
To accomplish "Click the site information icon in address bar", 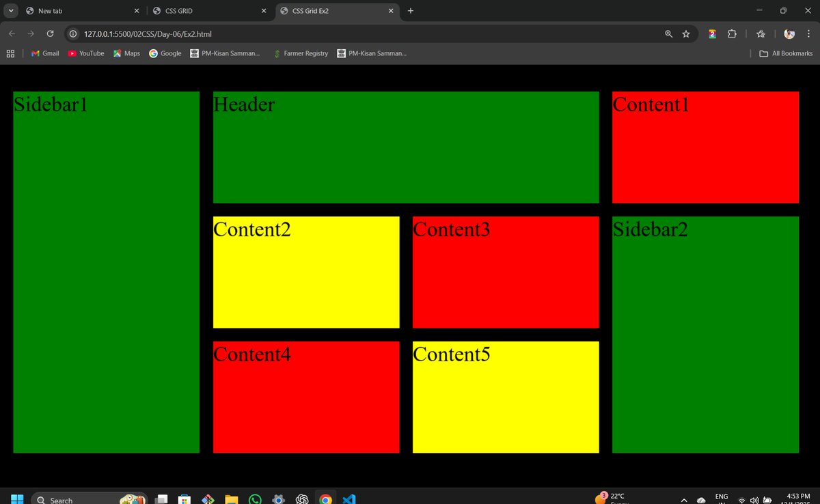I will coord(72,33).
